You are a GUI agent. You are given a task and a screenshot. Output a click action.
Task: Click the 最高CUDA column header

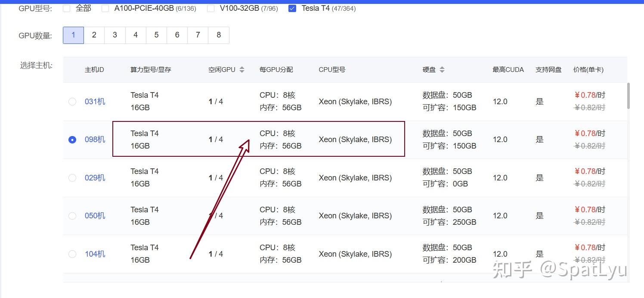click(x=508, y=69)
